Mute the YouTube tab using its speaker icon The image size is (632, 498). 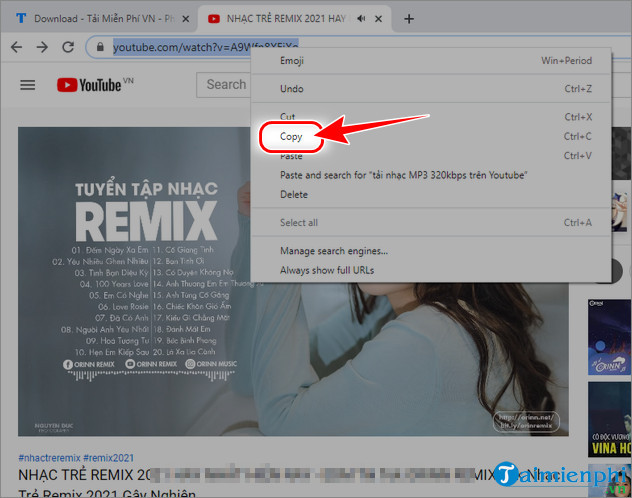(x=361, y=19)
